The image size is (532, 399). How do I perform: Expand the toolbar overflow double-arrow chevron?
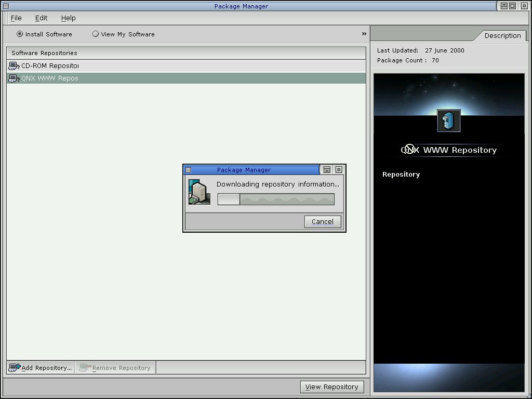(x=364, y=34)
